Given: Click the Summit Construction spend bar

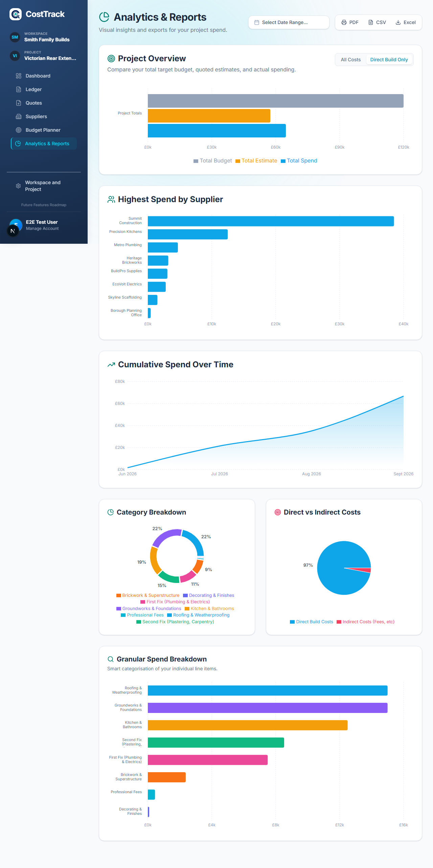Looking at the screenshot, I should pyautogui.click(x=271, y=221).
